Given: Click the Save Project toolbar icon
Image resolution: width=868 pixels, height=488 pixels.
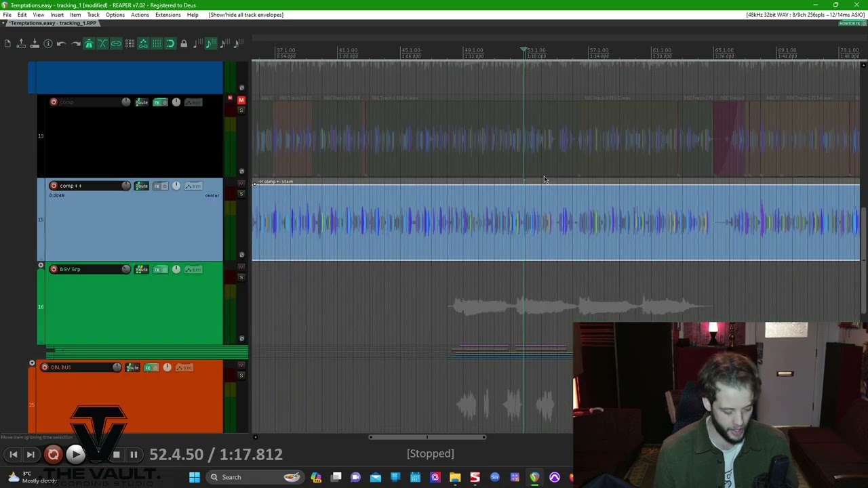Looking at the screenshot, I should tap(35, 43).
